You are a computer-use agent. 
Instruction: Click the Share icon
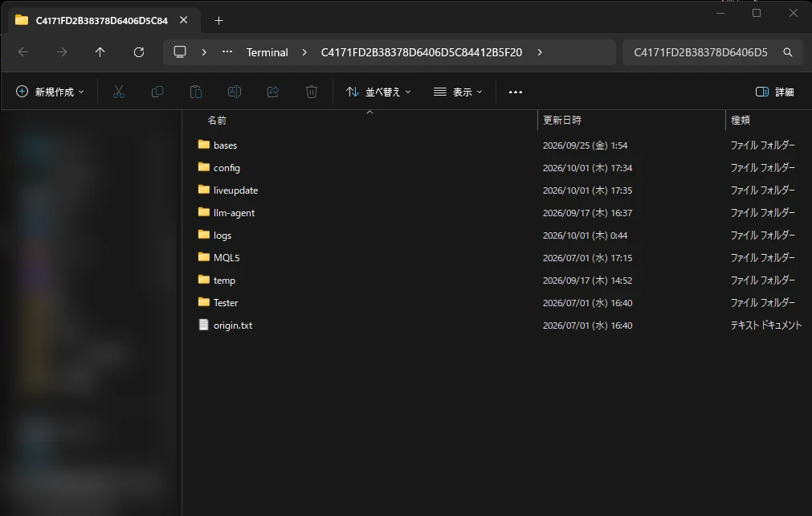click(x=273, y=92)
